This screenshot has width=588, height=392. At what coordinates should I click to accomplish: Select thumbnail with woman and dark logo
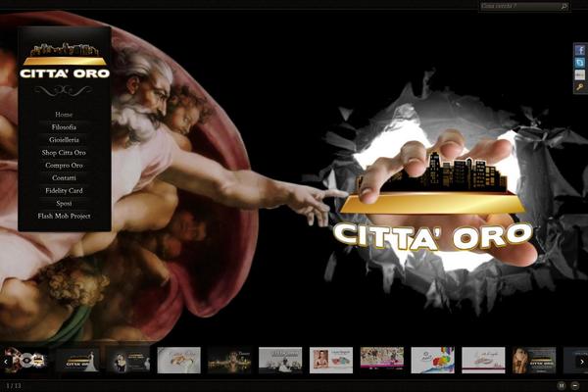(128, 360)
